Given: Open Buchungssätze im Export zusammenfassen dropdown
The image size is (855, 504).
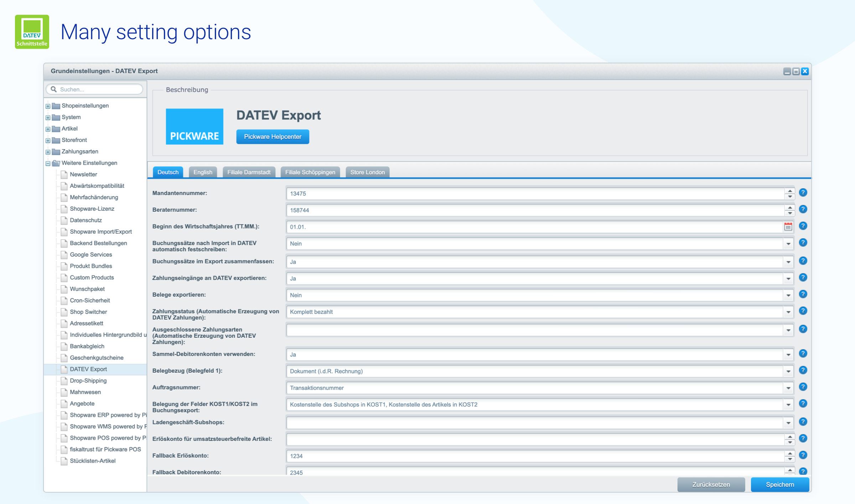Looking at the screenshot, I should coord(788,262).
